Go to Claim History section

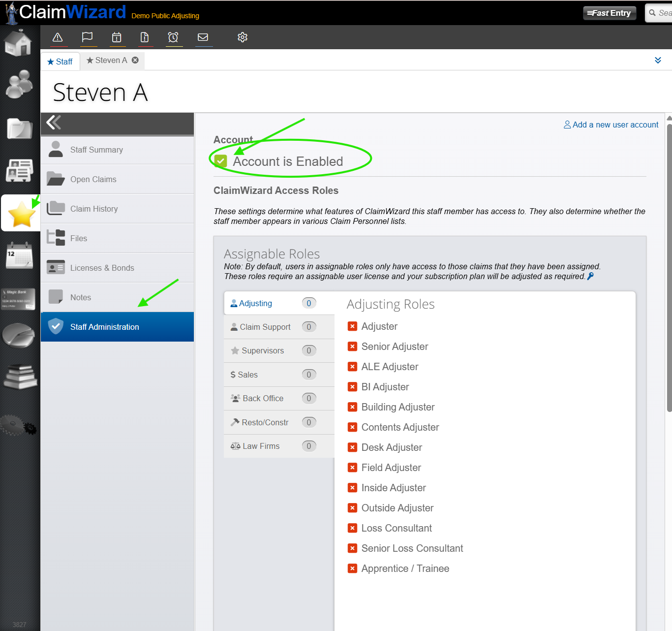(x=117, y=209)
